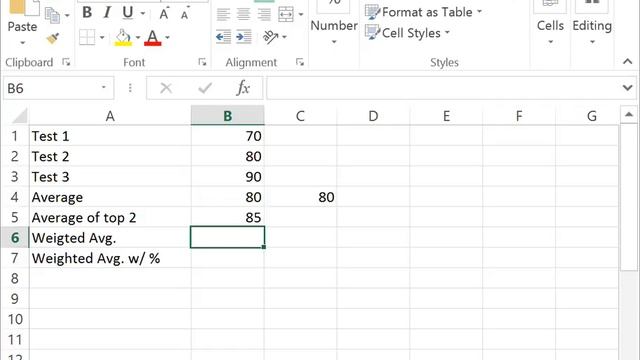Click the Borders icon
640x360 pixels.
87,37
